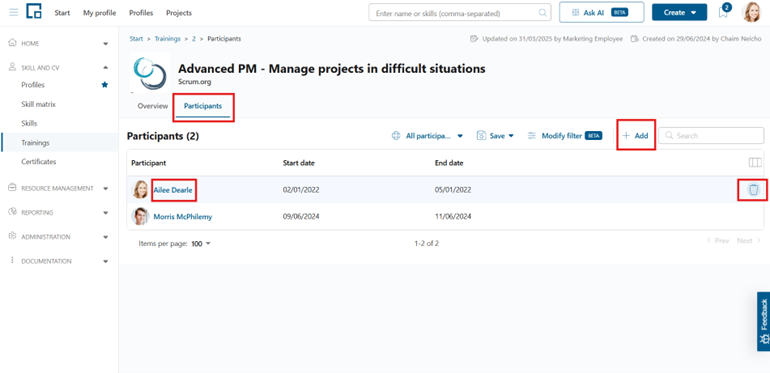Viewport: 770px width, 373px height.
Task: Click the Documentation dots icon
Action: tap(13, 261)
